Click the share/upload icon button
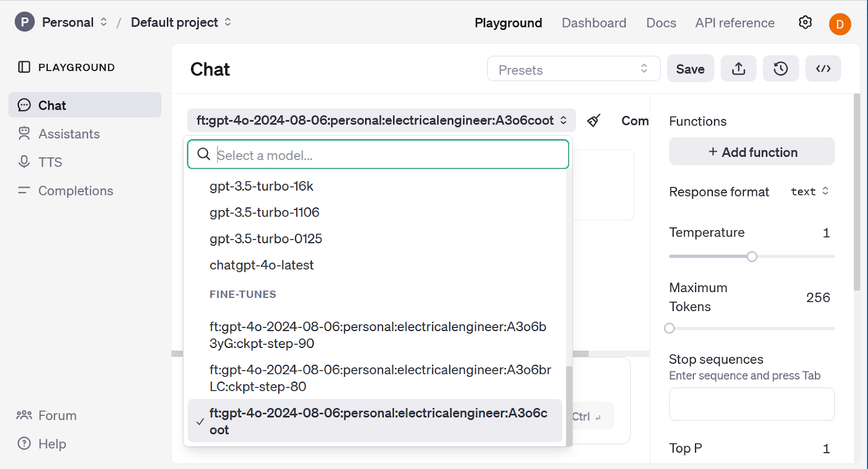This screenshot has height=469, width=868. (738, 68)
